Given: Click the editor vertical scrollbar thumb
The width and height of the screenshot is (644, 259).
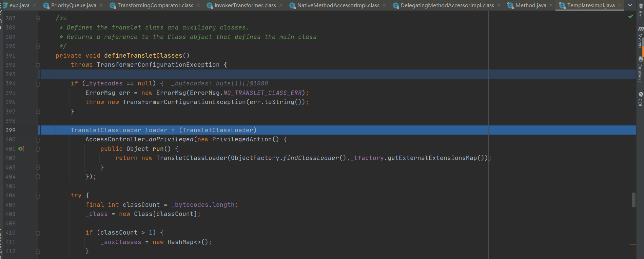Looking at the screenshot, I should tap(633, 200).
